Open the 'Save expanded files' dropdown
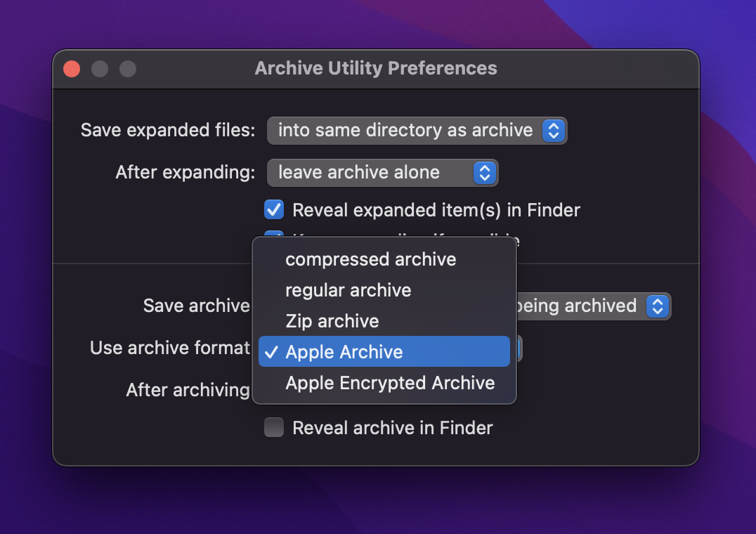This screenshot has height=534, width=756. (417, 131)
